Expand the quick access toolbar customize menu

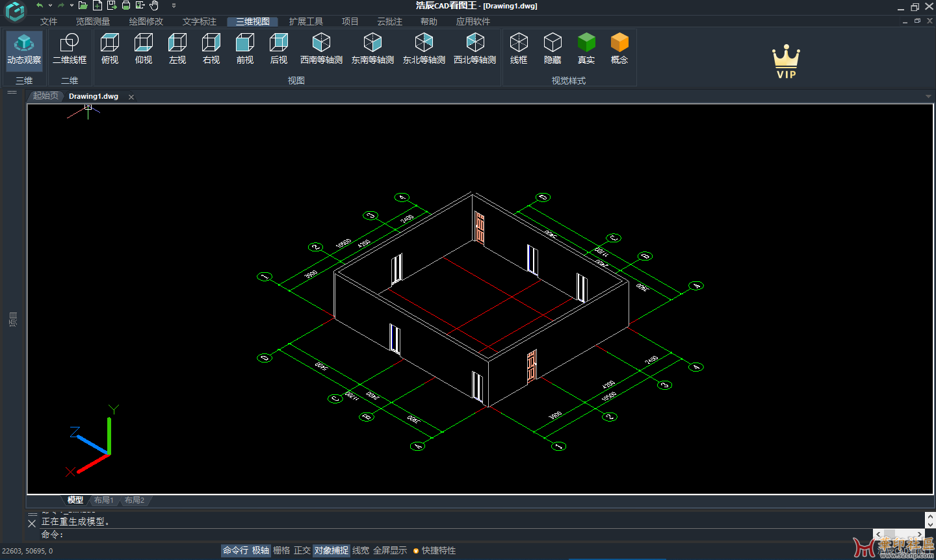(174, 5)
